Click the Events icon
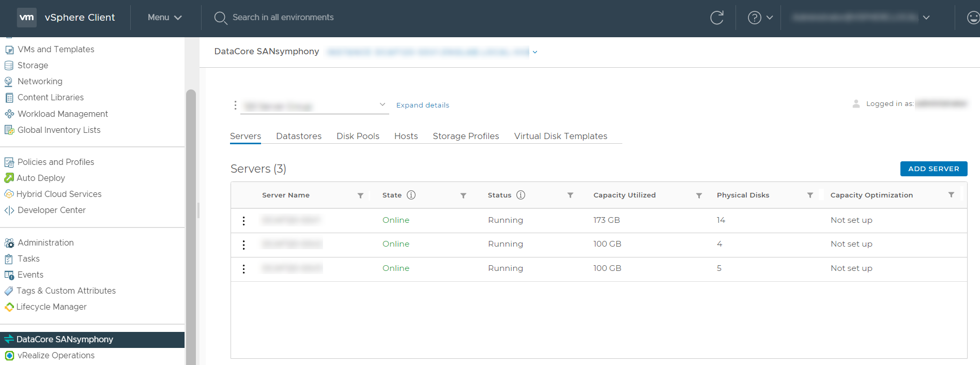The height and width of the screenshot is (365, 980). 9,275
